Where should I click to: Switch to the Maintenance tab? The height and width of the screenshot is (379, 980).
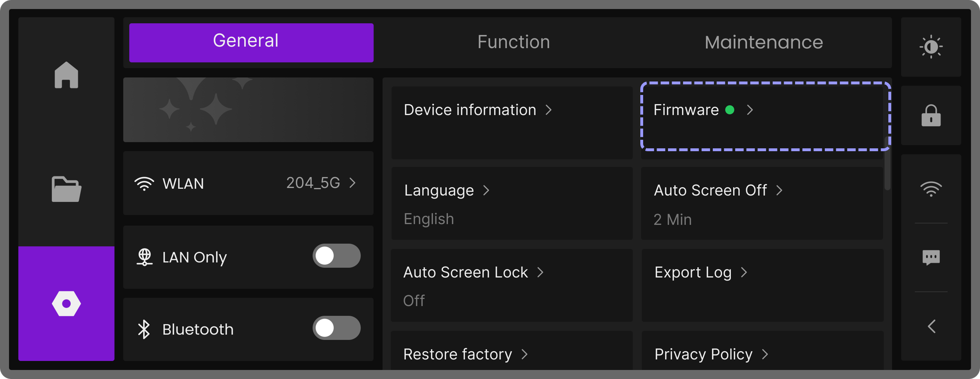763,42
